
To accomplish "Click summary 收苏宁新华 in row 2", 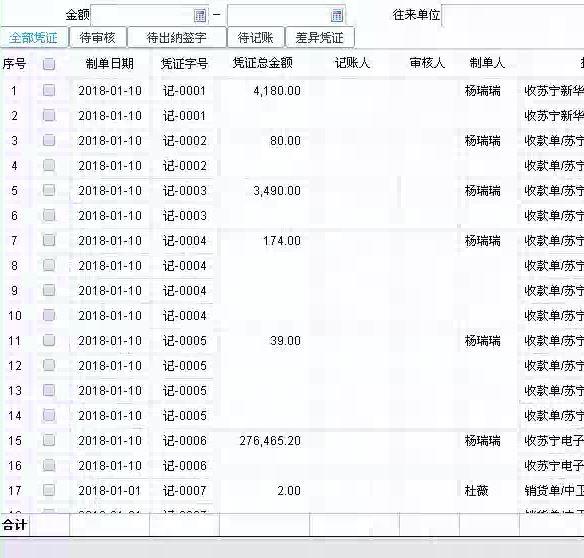I will tap(554, 116).
